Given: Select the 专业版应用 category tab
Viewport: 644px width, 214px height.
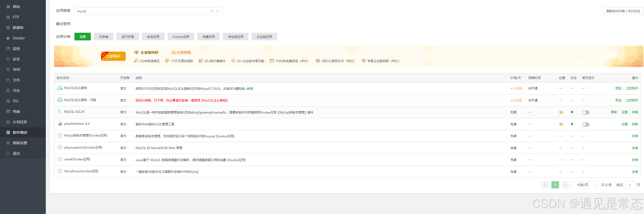Looking at the screenshot, I should [236, 37].
